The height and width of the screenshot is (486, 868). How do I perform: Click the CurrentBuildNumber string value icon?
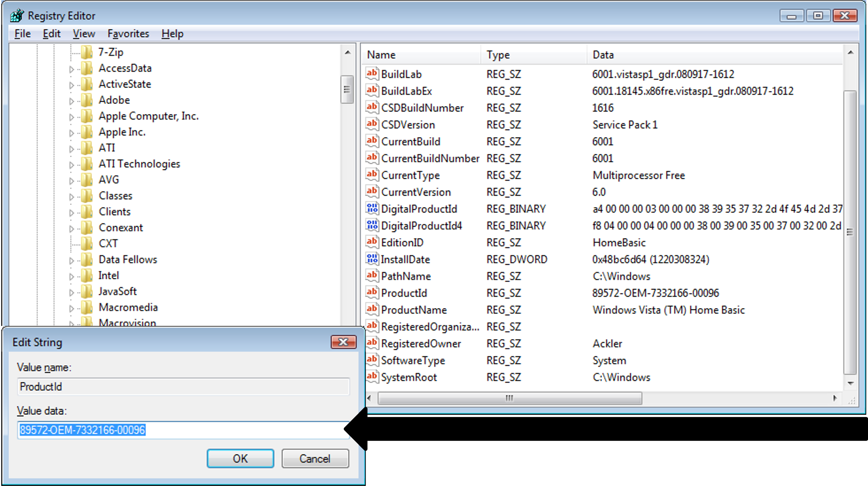point(372,158)
